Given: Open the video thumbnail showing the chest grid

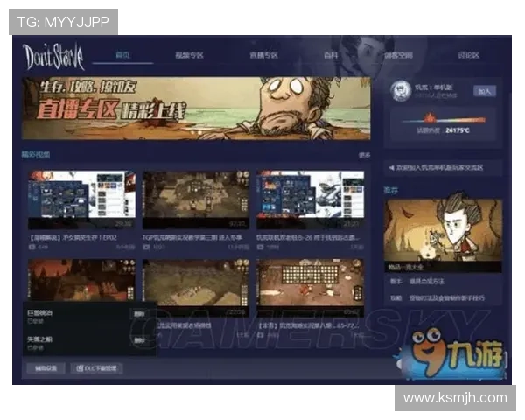Looking at the screenshot, I should pyautogui.click(x=310, y=287).
